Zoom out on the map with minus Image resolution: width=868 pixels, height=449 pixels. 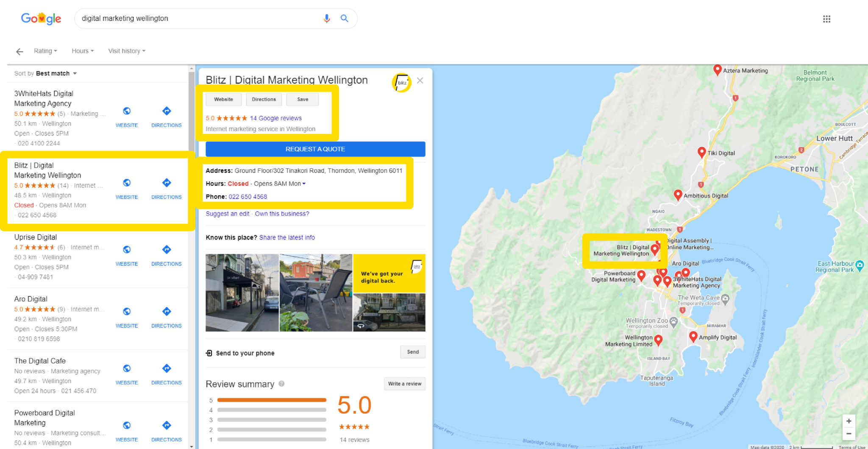pyautogui.click(x=849, y=433)
